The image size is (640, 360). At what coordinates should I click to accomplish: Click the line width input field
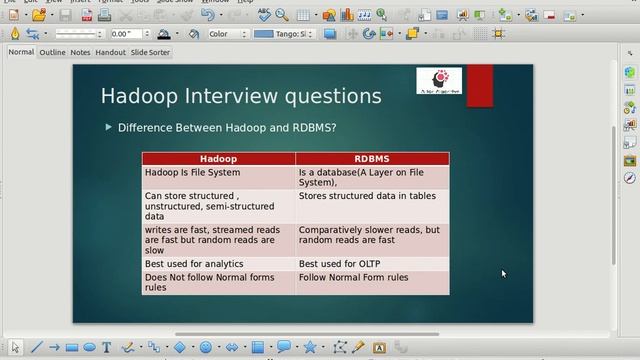click(x=127, y=34)
